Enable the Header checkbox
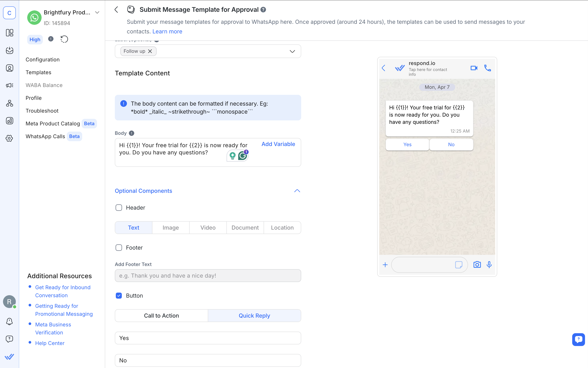The width and height of the screenshot is (588, 368). (x=119, y=208)
